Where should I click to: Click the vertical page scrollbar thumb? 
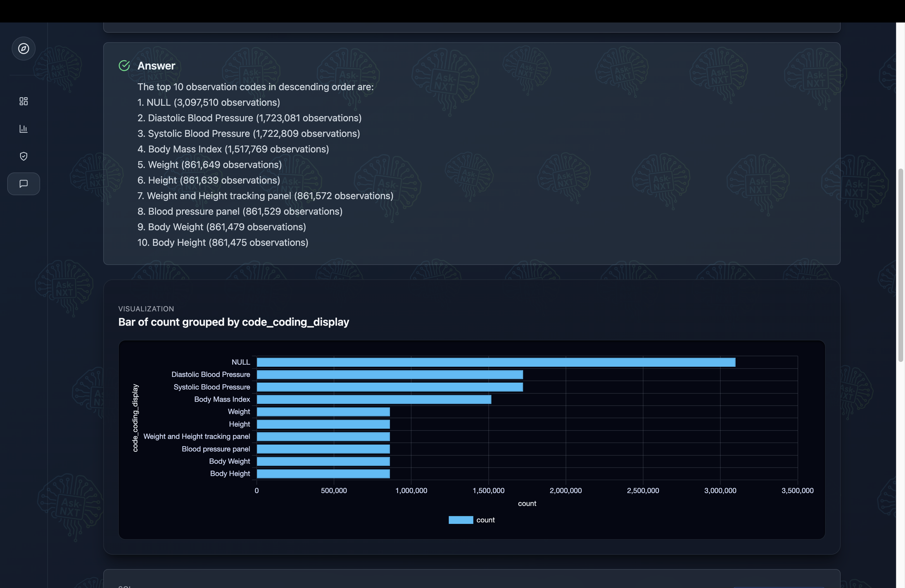[900, 265]
